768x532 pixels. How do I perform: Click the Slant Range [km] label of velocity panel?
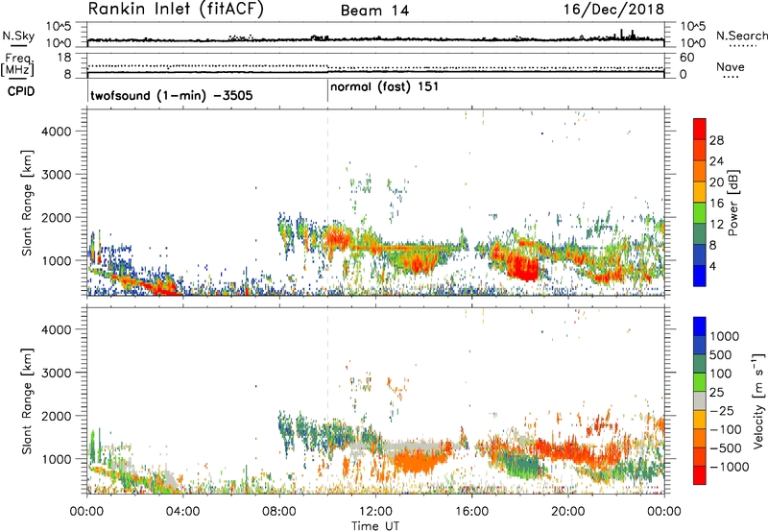point(27,401)
